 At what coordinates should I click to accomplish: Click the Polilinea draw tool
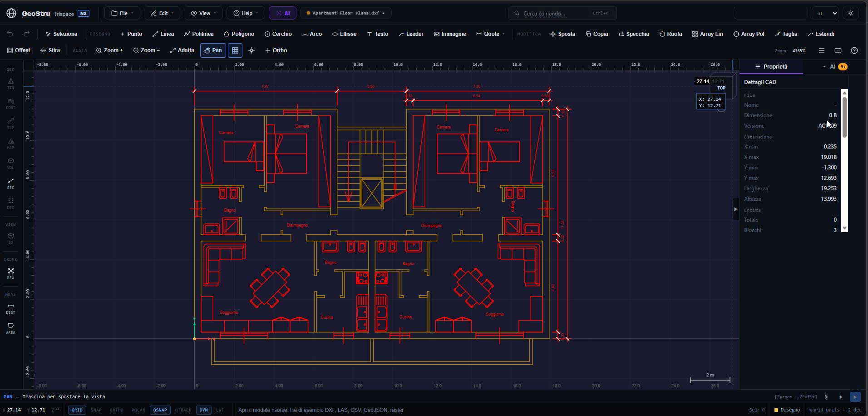coord(199,34)
